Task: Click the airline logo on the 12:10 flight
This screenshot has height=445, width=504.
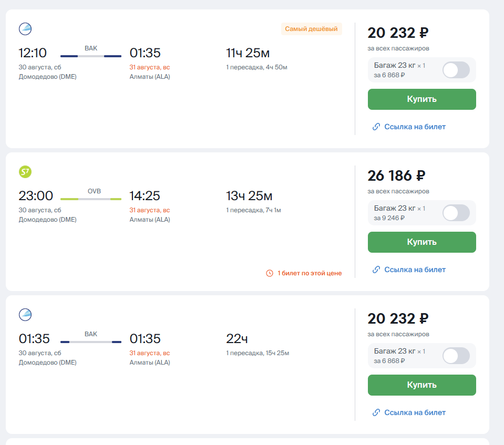Action: 25,29
